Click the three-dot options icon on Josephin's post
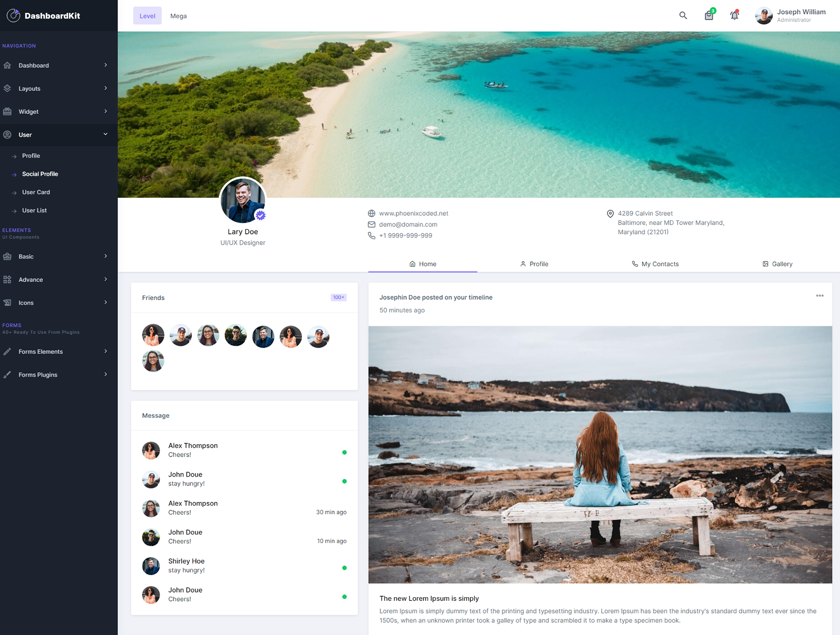 coord(820,296)
